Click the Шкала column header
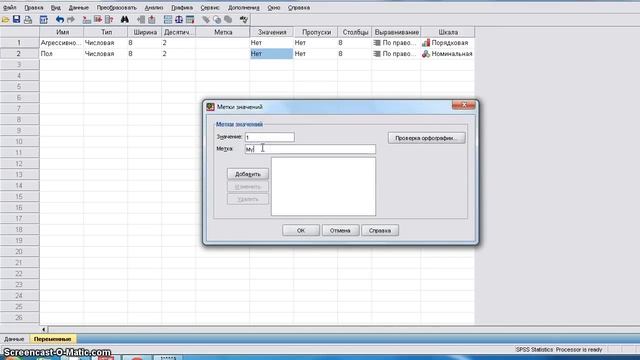640x360 pixels. click(x=448, y=32)
